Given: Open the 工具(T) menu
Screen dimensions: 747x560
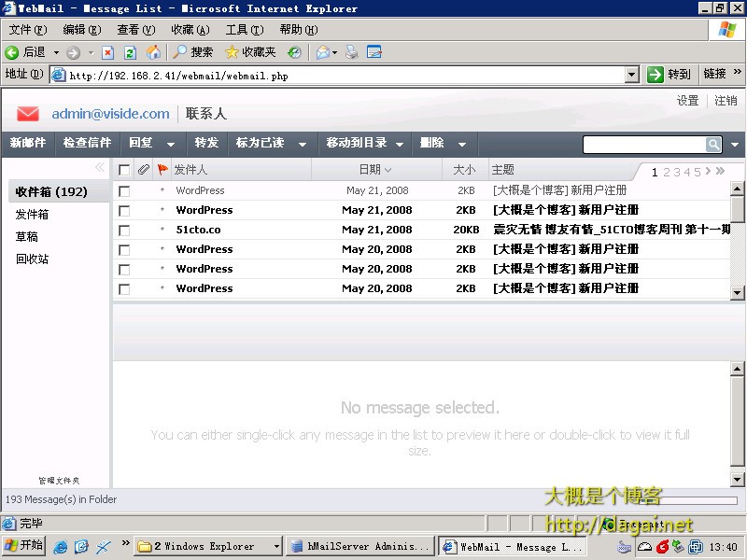Looking at the screenshot, I should [244, 30].
